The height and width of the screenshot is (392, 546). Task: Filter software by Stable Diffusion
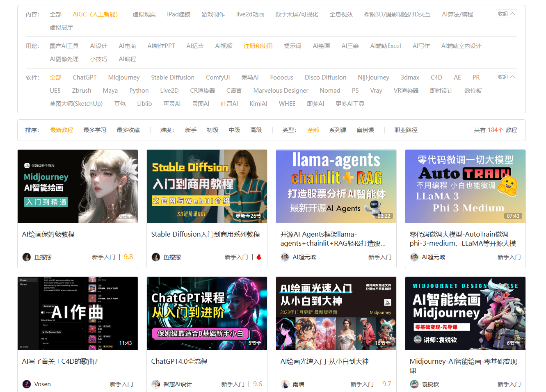click(x=173, y=77)
